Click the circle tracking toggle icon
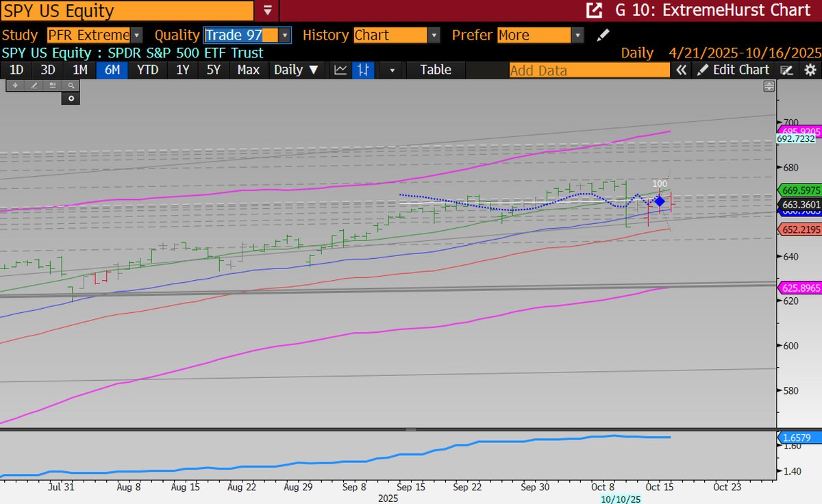 (70, 98)
